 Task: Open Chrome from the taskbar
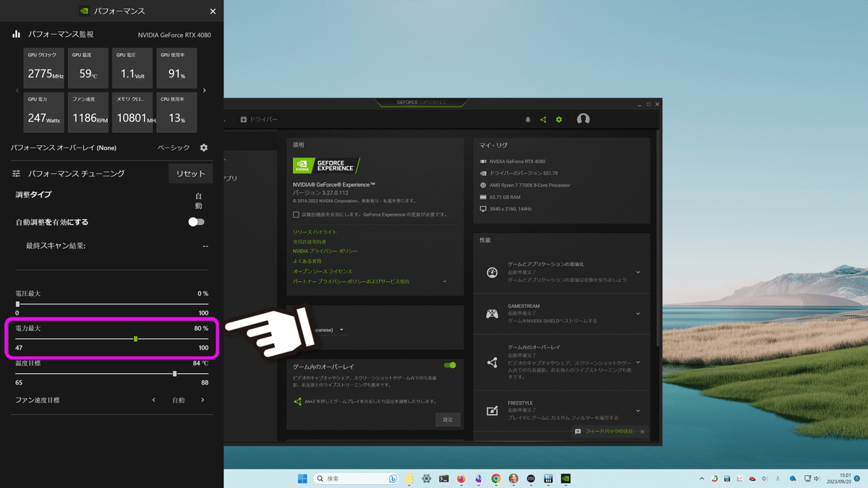pos(496,479)
